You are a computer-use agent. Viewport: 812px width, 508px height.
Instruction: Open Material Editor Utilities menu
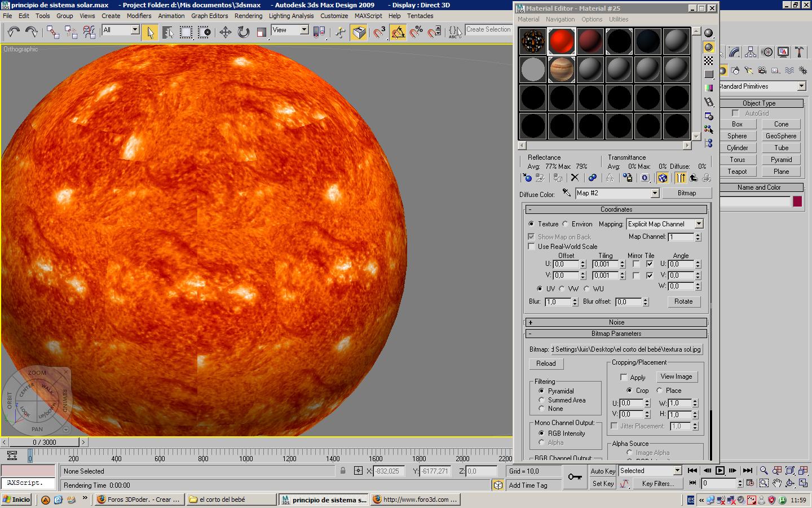[x=619, y=19]
